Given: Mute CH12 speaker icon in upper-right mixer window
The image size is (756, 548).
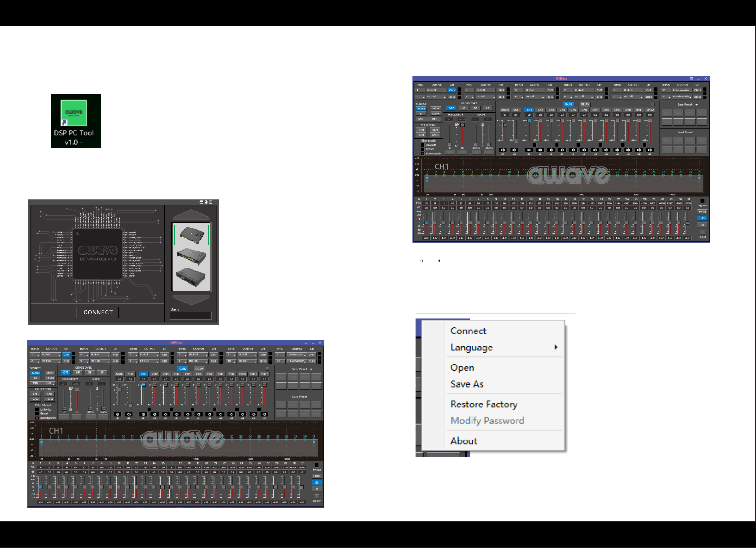Looking at the screenshot, I should coord(650,150).
